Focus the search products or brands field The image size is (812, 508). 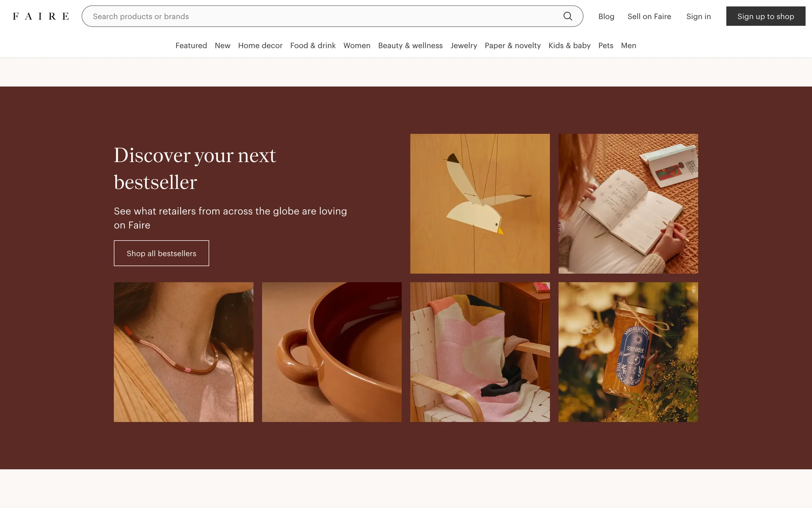(x=321, y=16)
